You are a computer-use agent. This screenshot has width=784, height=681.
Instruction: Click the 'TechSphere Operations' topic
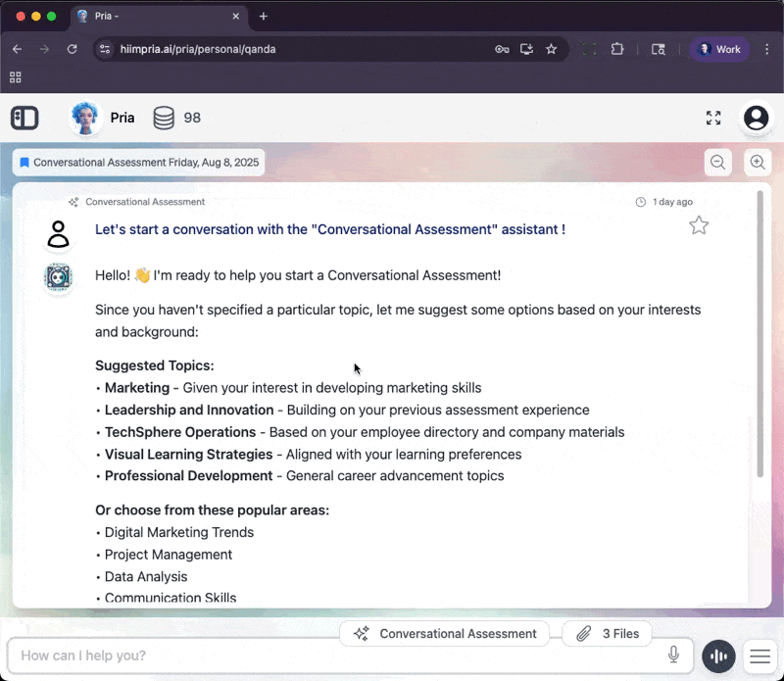point(180,432)
